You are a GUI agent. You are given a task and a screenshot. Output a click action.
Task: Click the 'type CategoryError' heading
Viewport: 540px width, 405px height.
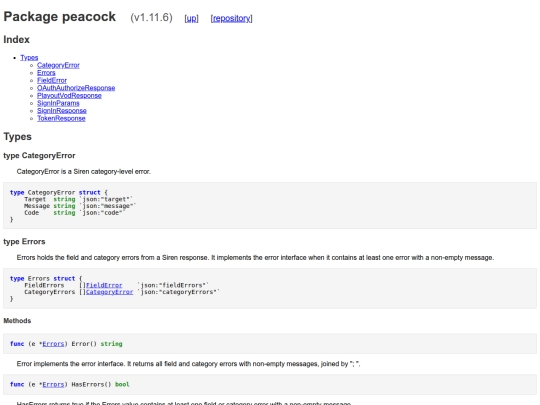tap(39, 156)
